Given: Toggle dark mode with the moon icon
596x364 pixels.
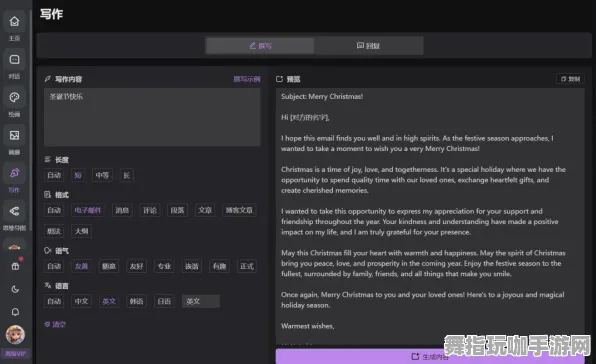Looking at the screenshot, I should (x=15, y=289).
